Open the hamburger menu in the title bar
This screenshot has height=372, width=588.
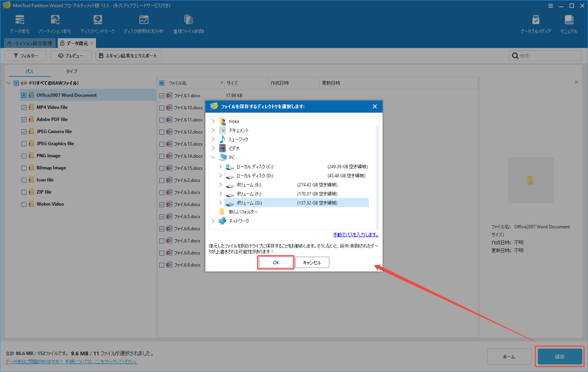(x=551, y=5)
